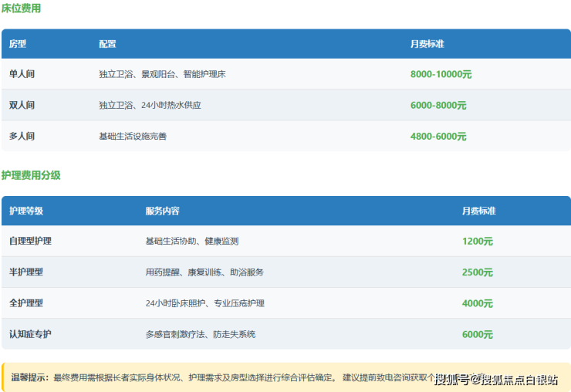Screen dimensions: 571x392
Task: Click the 自理型护理 care level row
Action: click(x=30, y=241)
